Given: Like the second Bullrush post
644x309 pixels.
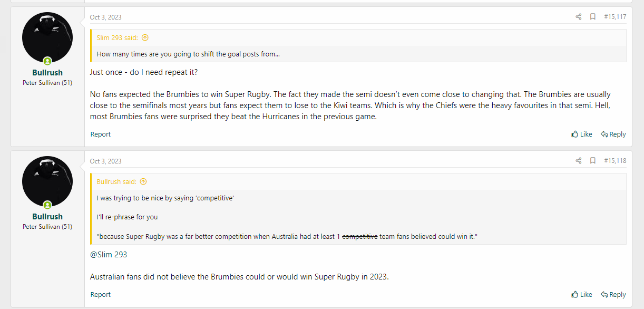Looking at the screenshot, I should tap(582, 294).
